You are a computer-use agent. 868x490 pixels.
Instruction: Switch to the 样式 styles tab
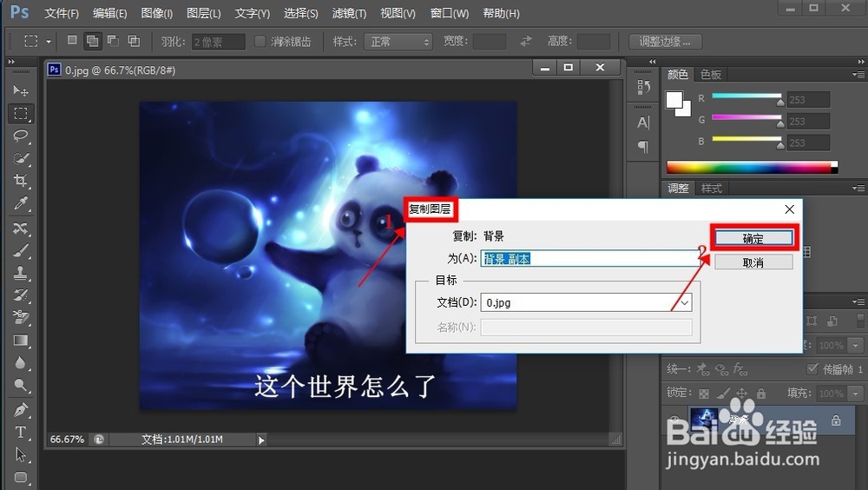click(712, 189)
